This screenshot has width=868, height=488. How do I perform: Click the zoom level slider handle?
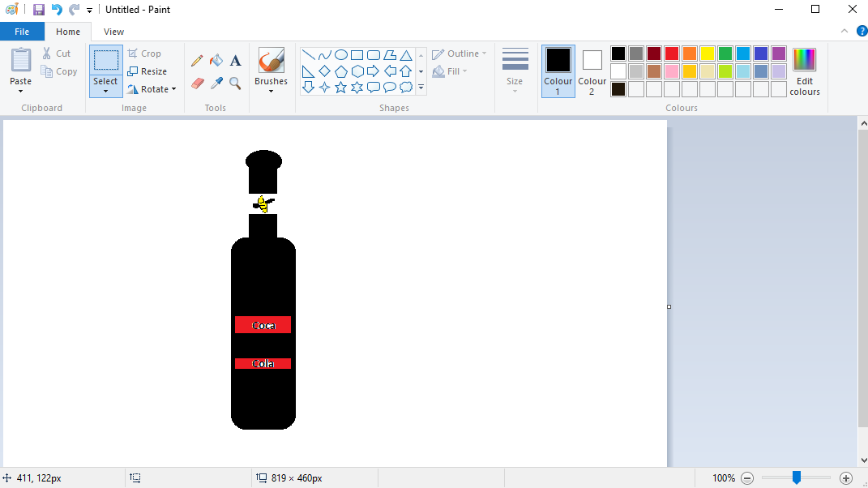pos(797,477)
